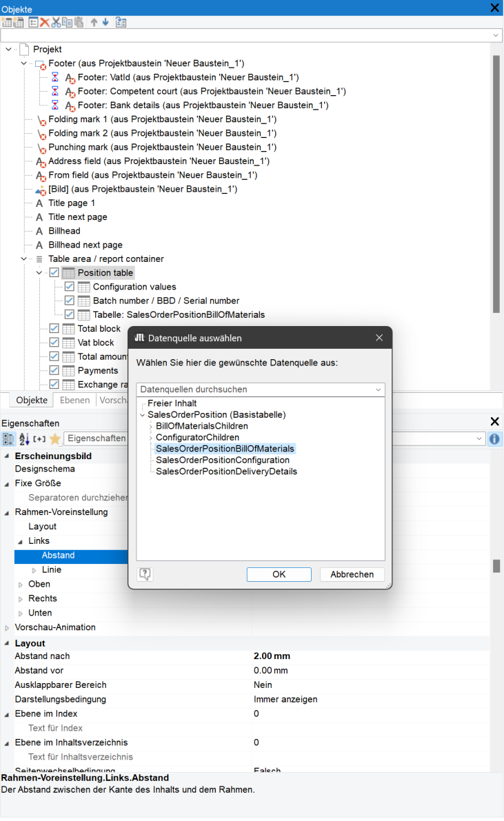Uncheck Tabelle: SalesOrderPositionBillOfMaterials checkbox

point(69,314)
